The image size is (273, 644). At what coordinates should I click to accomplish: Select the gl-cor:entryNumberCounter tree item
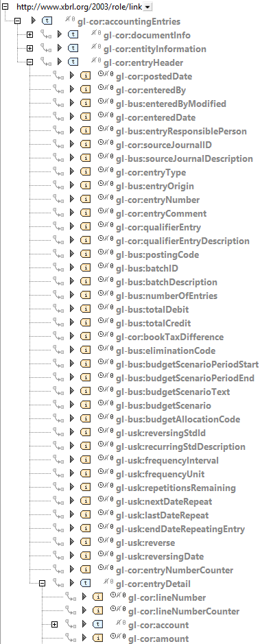click(x=174, y=570)
